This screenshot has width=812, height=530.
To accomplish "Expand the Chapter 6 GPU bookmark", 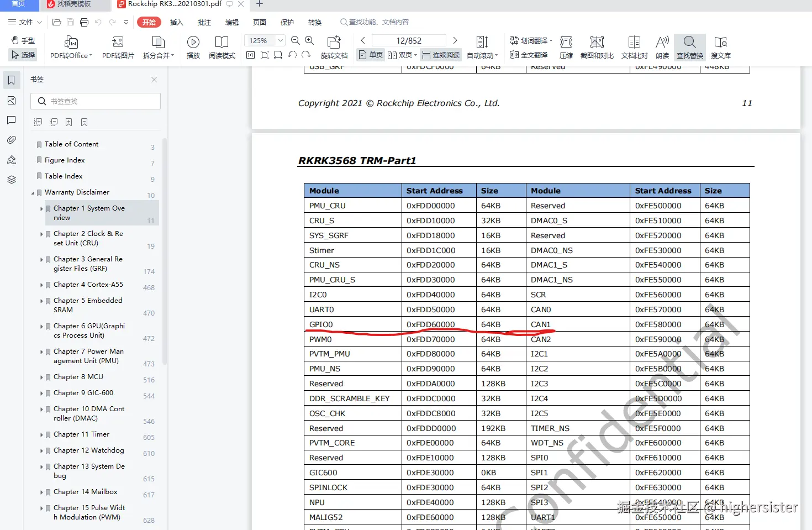I will pos(41,327).
